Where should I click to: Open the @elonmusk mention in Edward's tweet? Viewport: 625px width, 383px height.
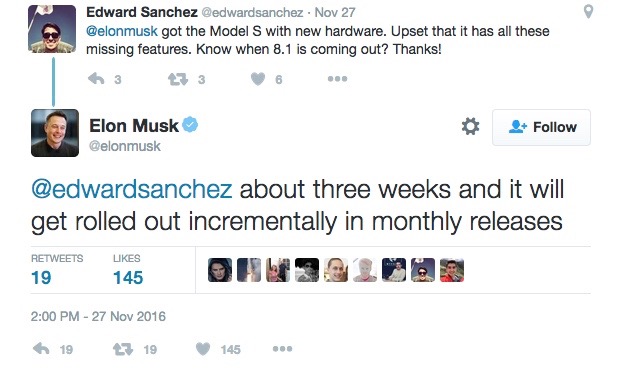pos(122,31)
